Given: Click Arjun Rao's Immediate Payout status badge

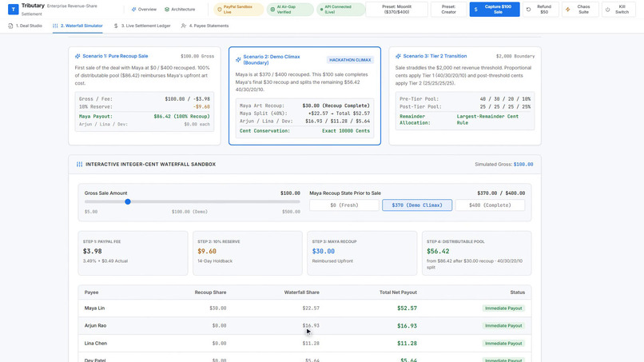Looking at the screenshot, I should (503, 325).
